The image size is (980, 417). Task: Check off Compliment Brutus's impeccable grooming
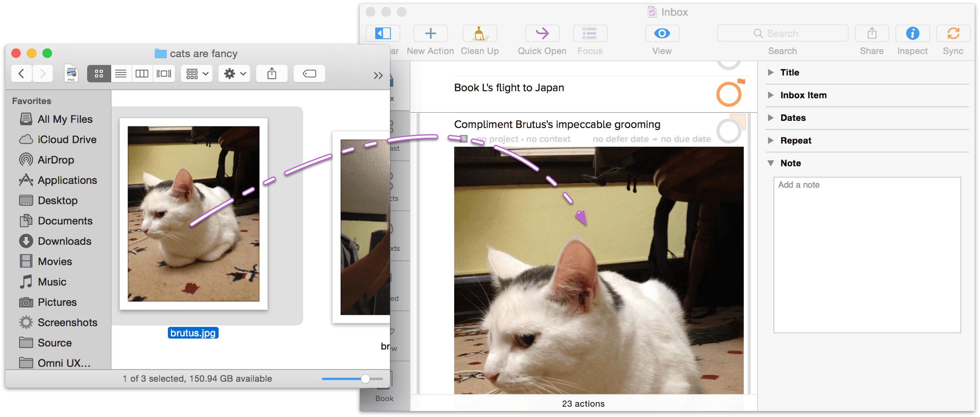click(728, 131)
